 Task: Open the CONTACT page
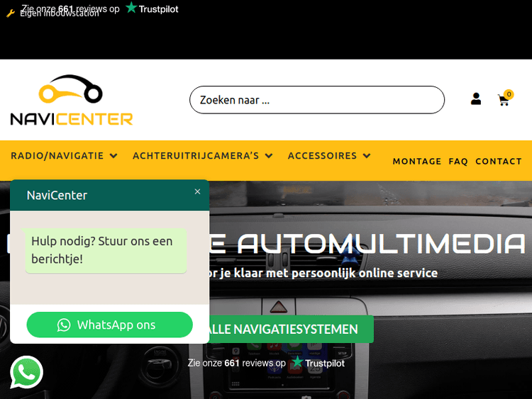pos(499,162)
